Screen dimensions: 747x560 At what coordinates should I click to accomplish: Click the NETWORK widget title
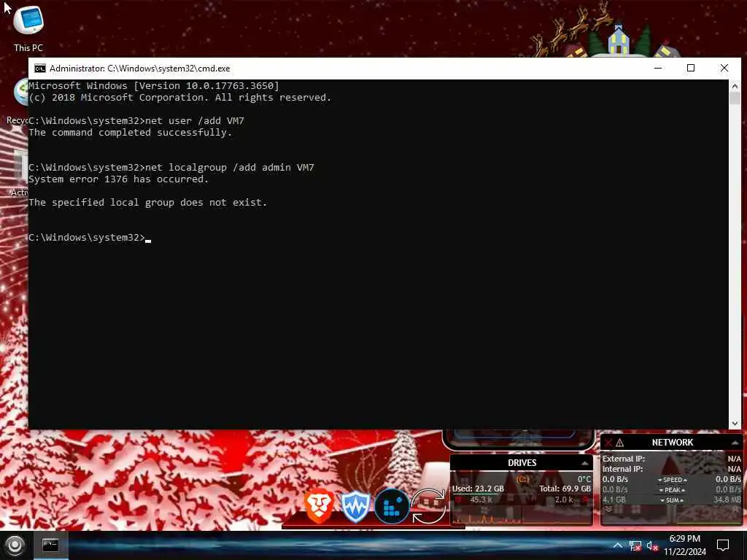click(672, 443)
